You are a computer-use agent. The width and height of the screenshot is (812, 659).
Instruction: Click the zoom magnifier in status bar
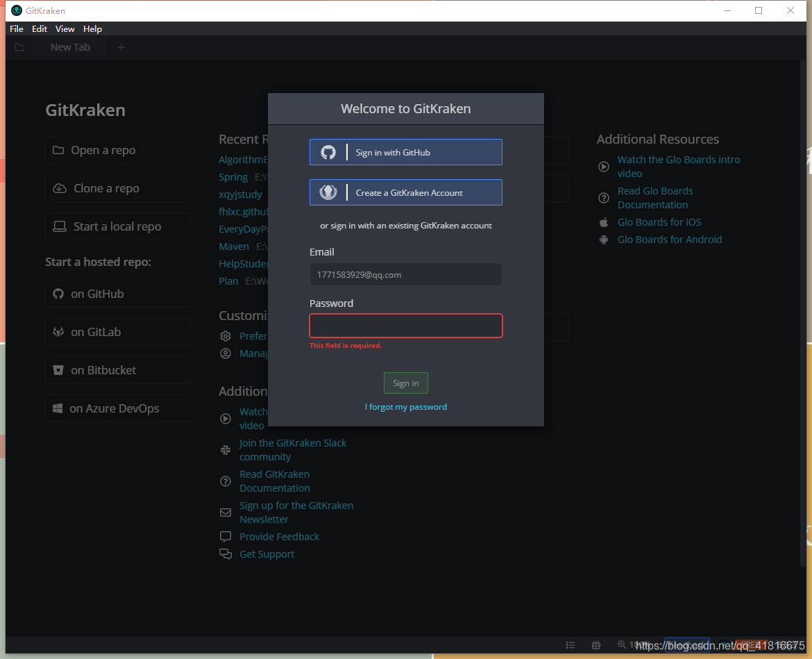621,644
